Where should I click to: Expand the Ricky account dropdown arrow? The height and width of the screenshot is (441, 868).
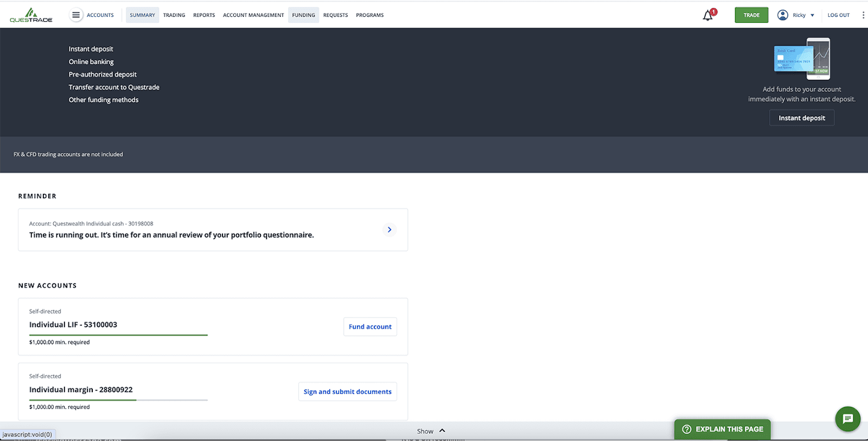(812, 15)
